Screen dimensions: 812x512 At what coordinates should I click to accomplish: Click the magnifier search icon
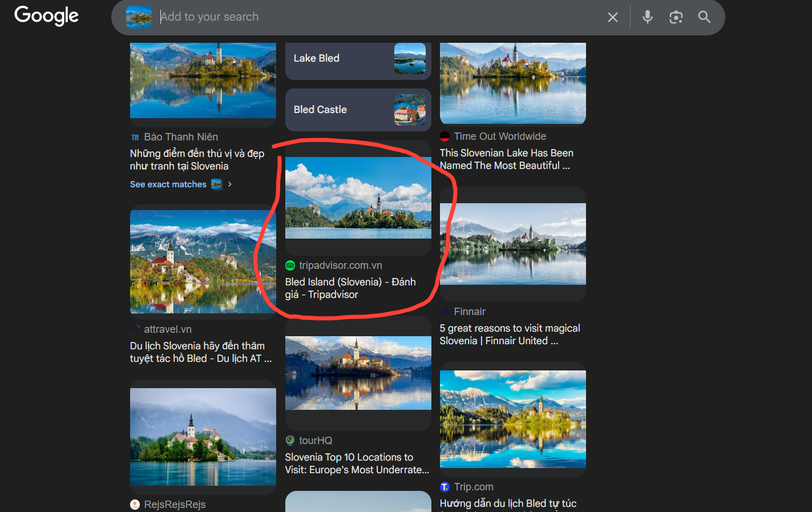click(x=705, y=17)
